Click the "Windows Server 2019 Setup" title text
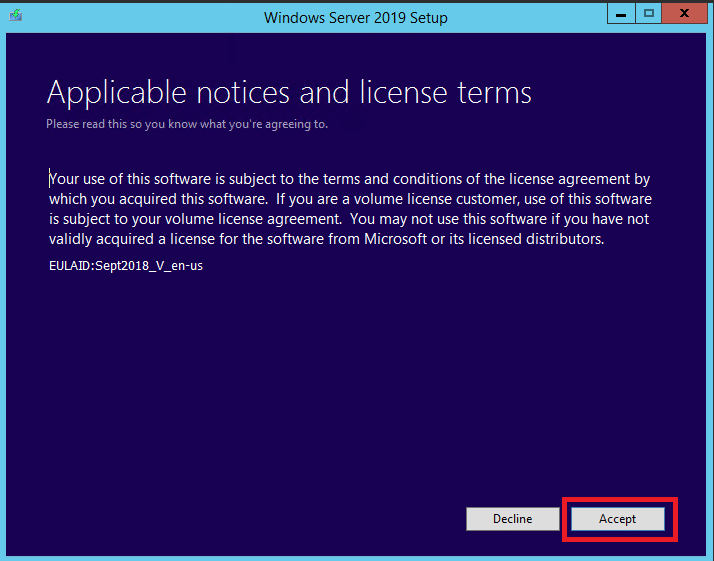 (x=356, y=18)
